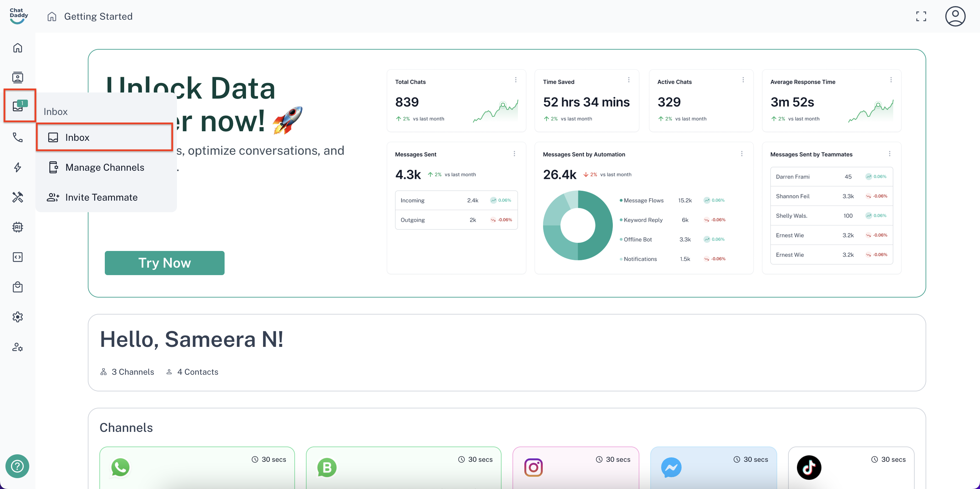
Task: Open the Contacts sidebar icon
Action: [x=17, y=78]
